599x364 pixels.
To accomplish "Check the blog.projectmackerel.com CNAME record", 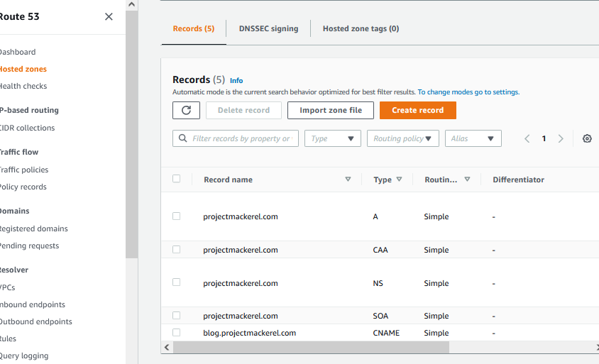I will coord(177,333).
